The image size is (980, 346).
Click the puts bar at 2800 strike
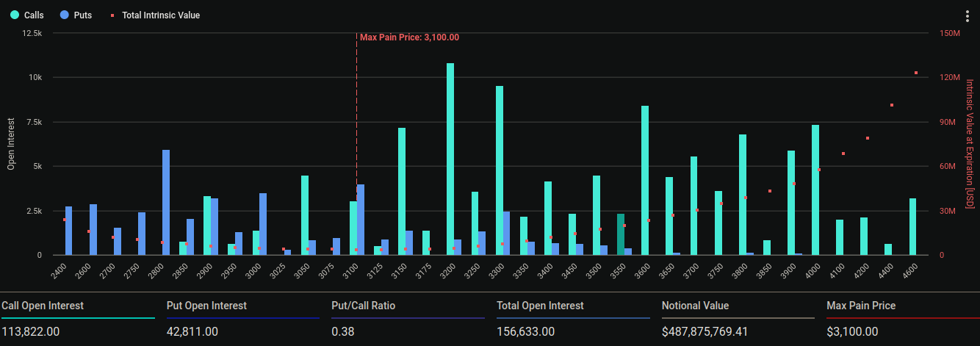(166, 202)
